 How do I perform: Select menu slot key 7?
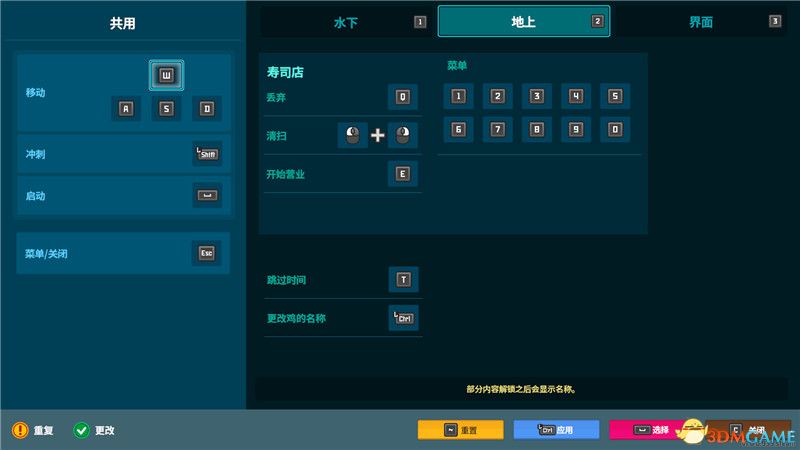pos(497,129)
